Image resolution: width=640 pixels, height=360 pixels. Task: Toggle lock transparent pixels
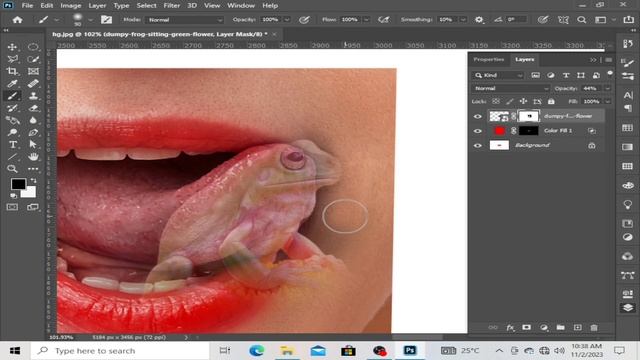tap(496, 101)
